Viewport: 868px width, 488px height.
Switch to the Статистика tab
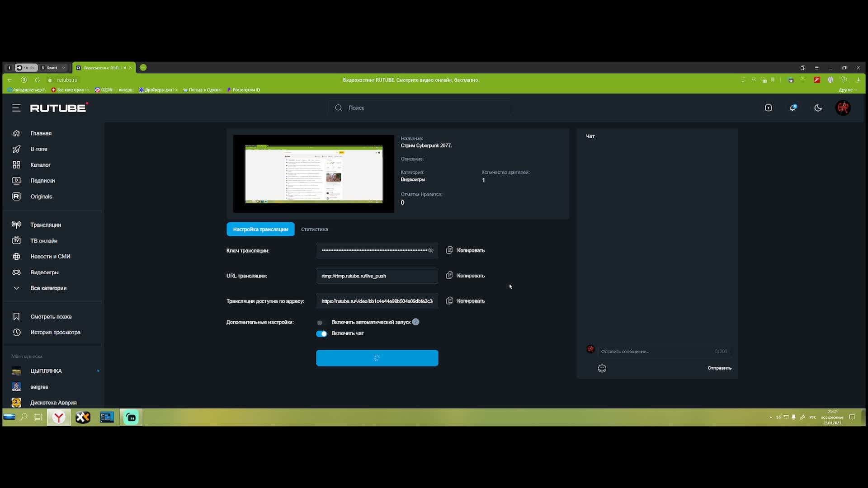[x=315, y=229]
